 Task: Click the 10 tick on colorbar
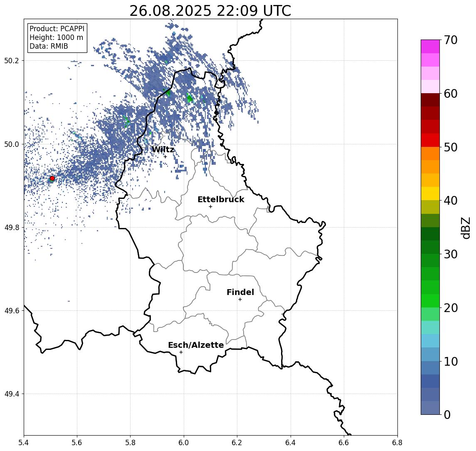[451, 361]
